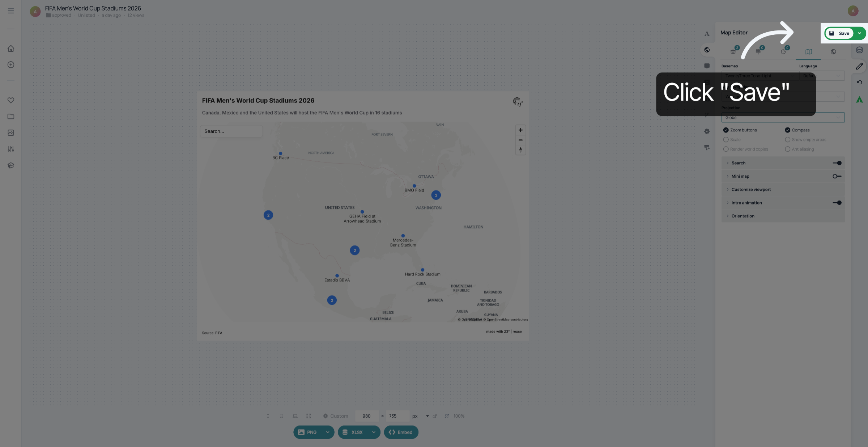
Task: Switch to the layers tab with badge 2
Action: [734, 51]
